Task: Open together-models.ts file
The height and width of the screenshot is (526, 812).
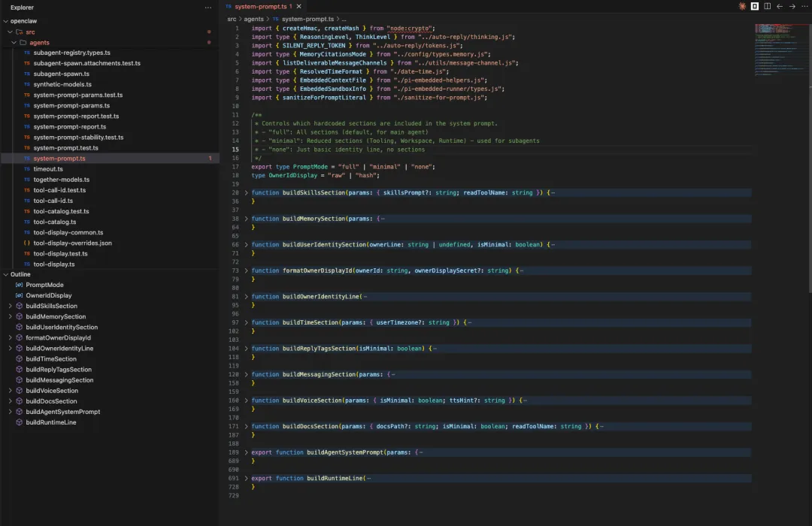Action: pyautogui.click(x=62, y=180)
